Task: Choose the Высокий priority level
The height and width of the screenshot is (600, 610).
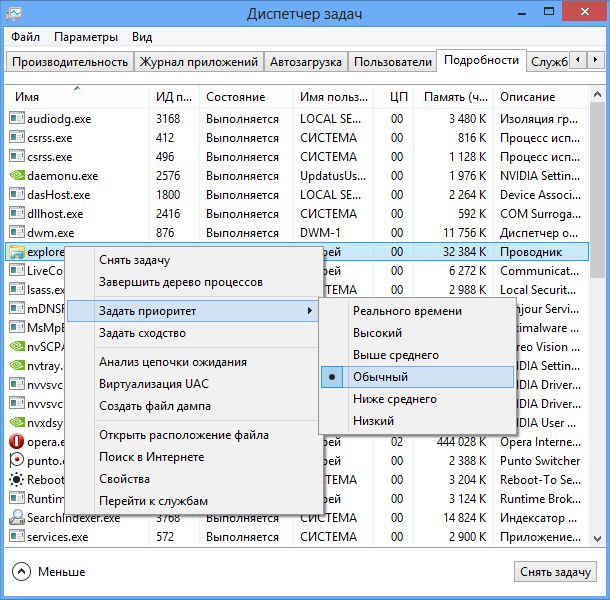Action: [377, 333]
